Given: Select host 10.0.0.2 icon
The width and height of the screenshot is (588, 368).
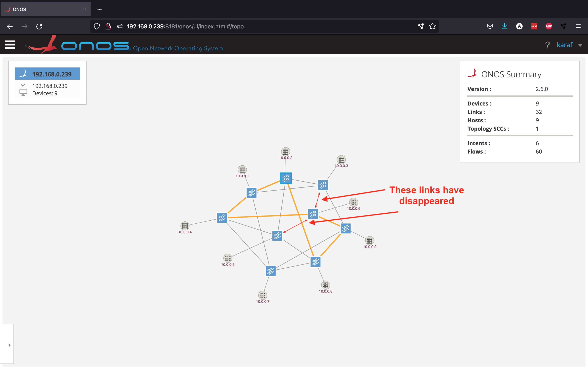Looking at the screenshot, I should 285,151.
